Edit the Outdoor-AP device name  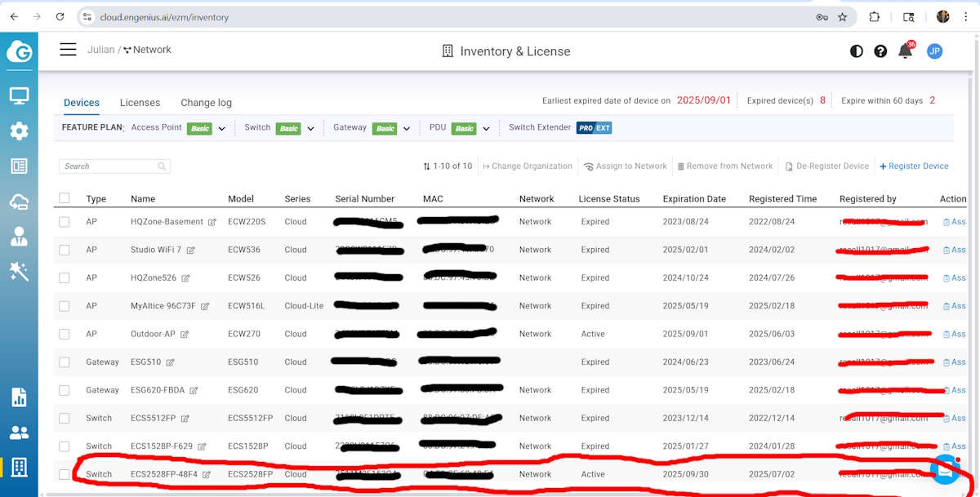(x=185, y=335)
